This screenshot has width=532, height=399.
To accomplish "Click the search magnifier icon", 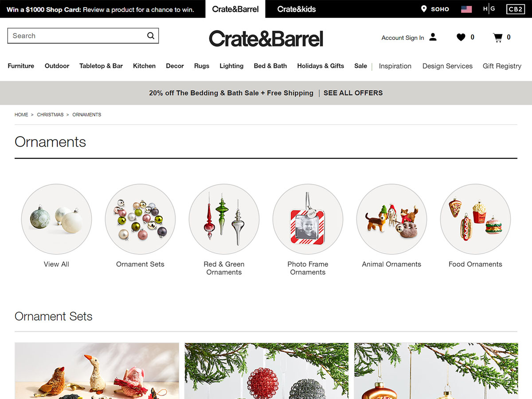I will (151, 36).
